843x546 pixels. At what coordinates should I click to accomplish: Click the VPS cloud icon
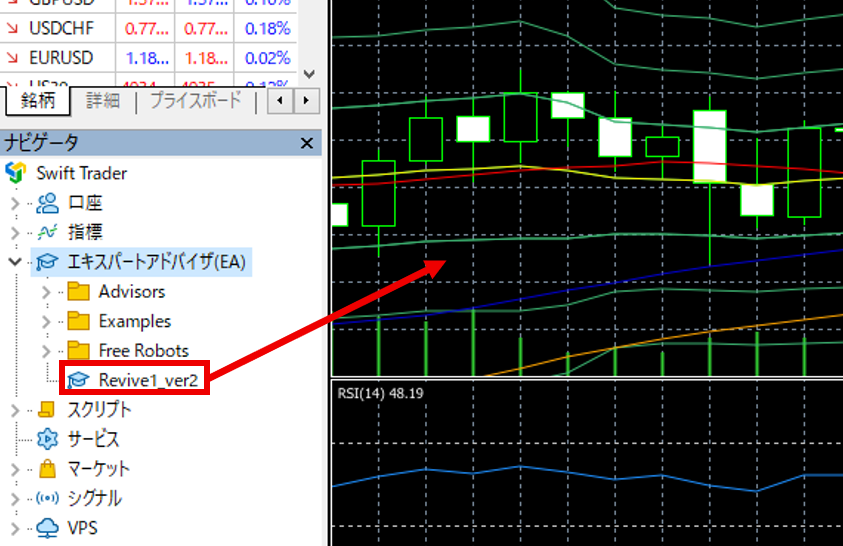coord(47,528)
